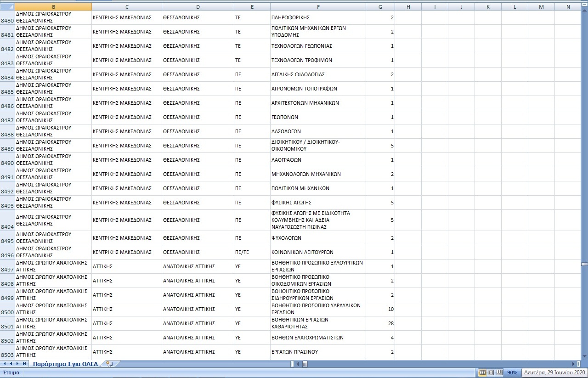588x378 pixels.
Task: Select ΔΗΜΟΣ ΩΡΩΠΟΥ ΑΝΑΤΟΛΙΚΗΣ ΑΤΤΙΚΗΣ cell, row 8502
Action: click(53, 338)
